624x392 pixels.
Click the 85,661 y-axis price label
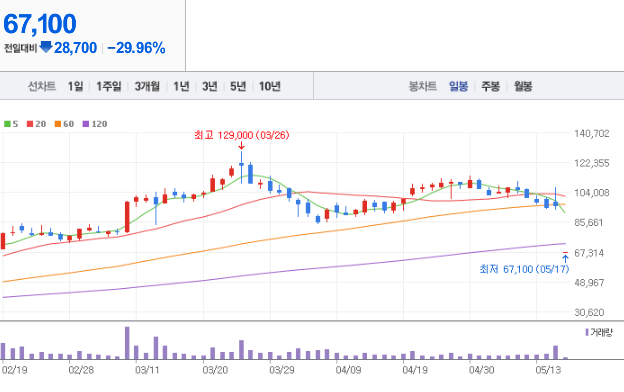589,223
